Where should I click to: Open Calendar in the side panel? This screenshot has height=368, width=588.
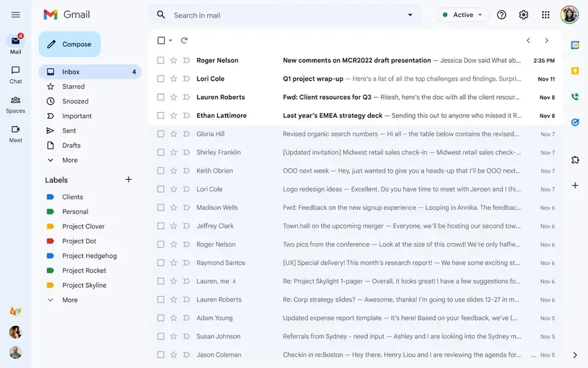pyautogui.click(x=575, y=45)
